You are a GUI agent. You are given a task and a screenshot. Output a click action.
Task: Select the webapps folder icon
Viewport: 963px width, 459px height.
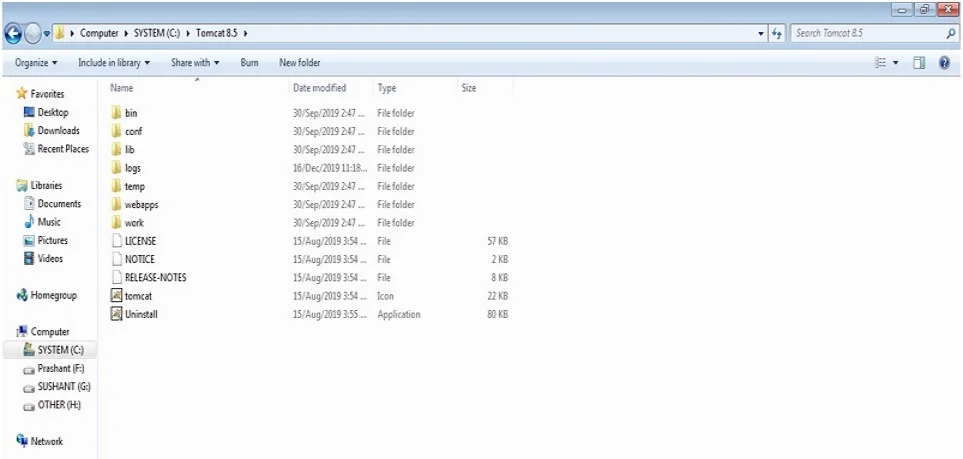pos(116,204)
